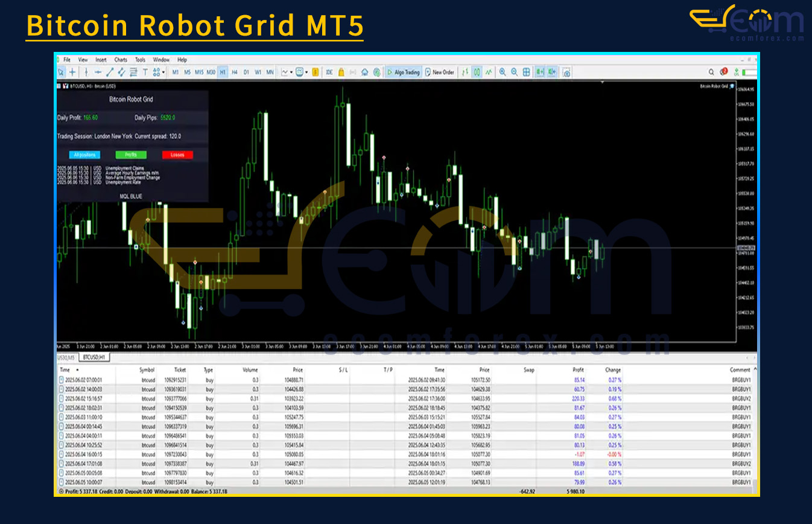The height and width of the screenshot is (524, 812).
Task: Open the Market shopping bag icon
Action: coord(341,72)
